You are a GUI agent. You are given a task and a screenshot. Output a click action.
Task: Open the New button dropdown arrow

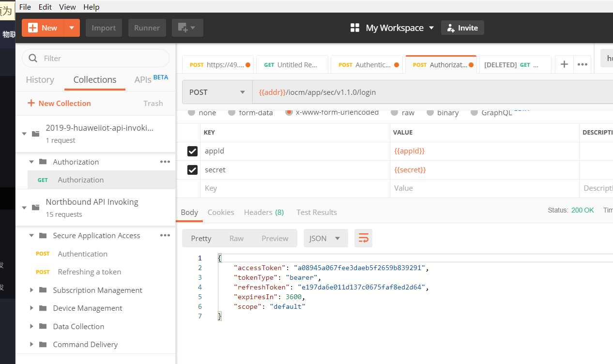[x=72, y=28]
